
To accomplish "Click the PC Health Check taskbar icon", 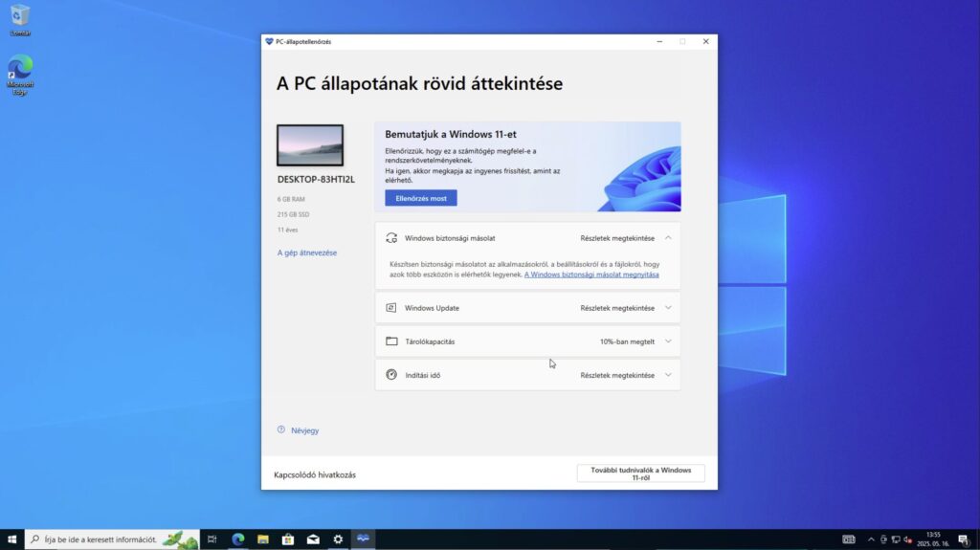I will (363, 539).
